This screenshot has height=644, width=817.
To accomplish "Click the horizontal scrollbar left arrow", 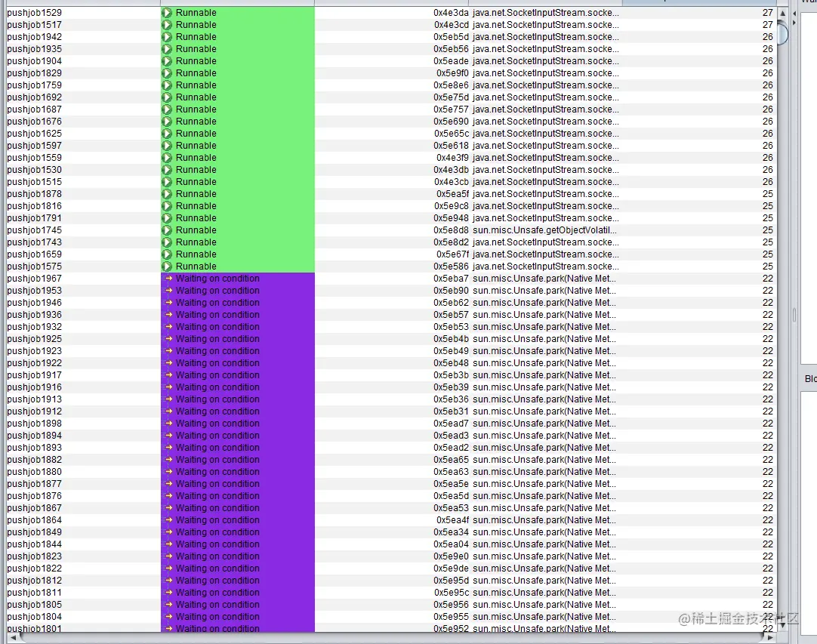I will click(13, 637).
